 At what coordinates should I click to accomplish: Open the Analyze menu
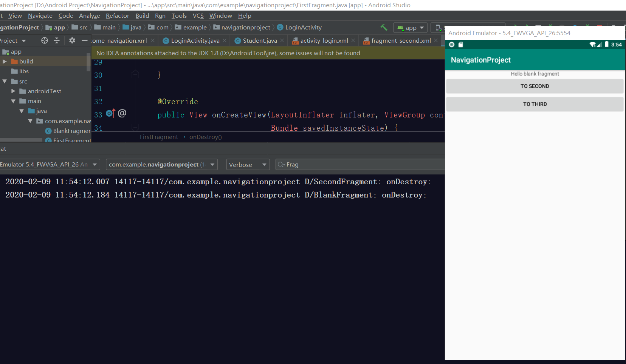[90, 15]
